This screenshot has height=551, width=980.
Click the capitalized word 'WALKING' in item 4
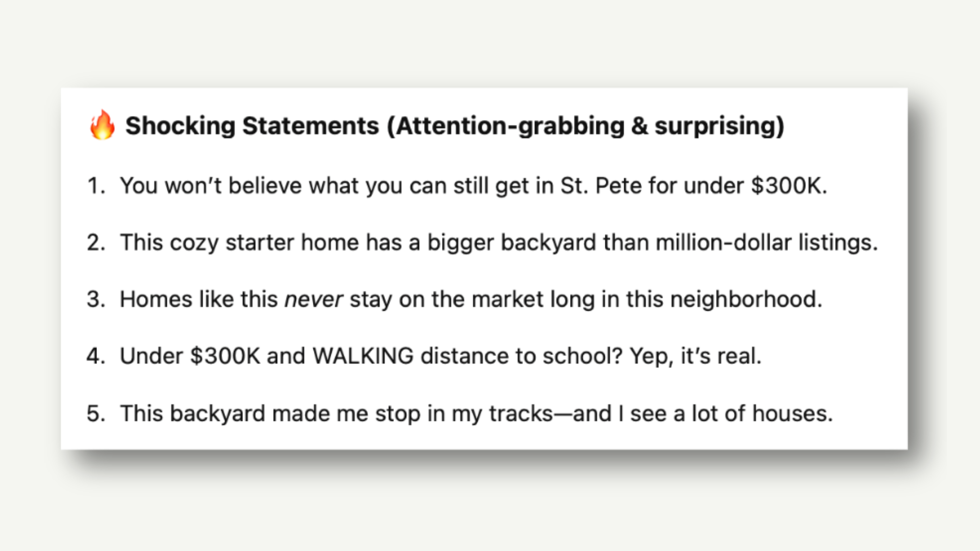[363, 356]
